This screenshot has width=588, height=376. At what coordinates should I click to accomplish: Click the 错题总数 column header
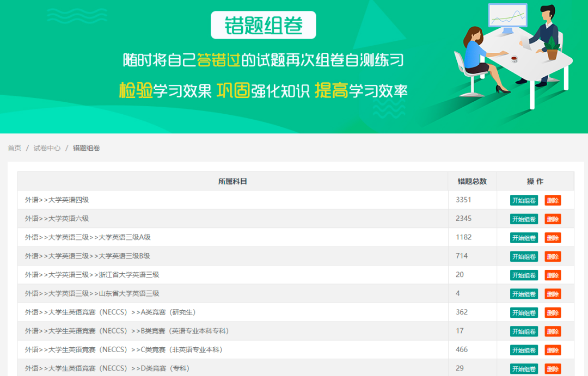472,181
